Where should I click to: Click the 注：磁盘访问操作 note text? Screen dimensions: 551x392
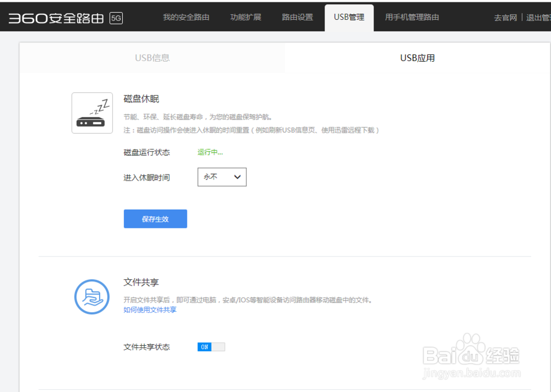tap(252, 130)
